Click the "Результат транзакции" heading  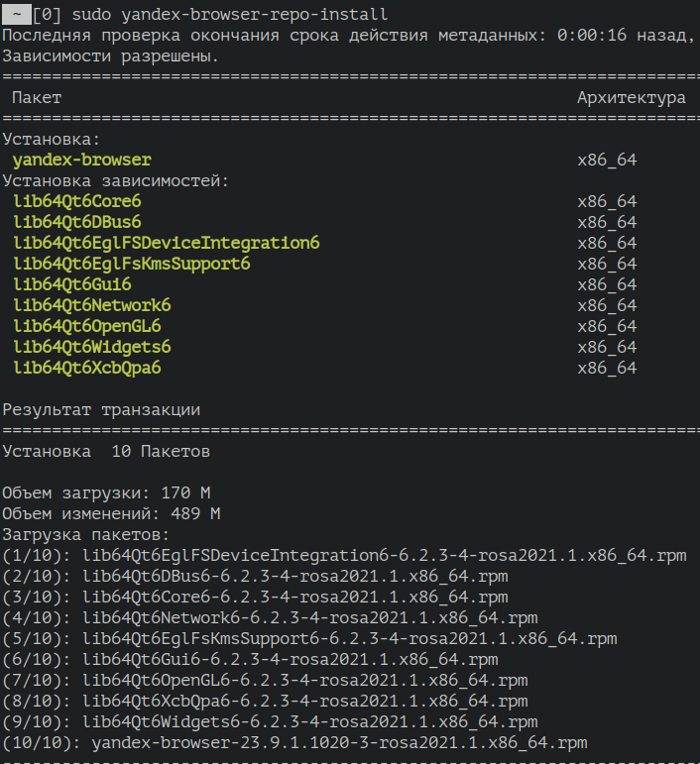click(x=101, y=409)
